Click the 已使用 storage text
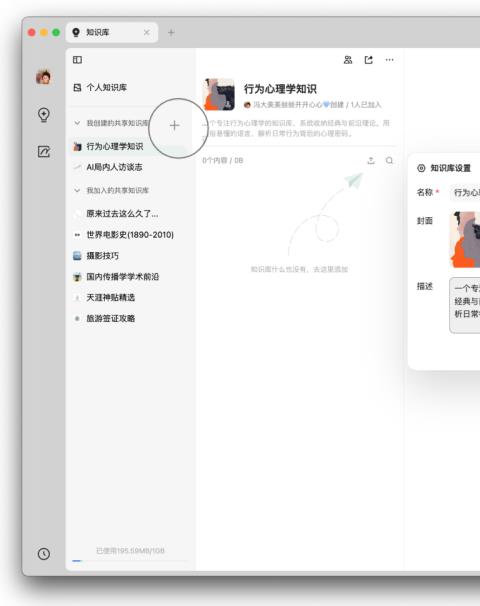 tap(130, 550)
